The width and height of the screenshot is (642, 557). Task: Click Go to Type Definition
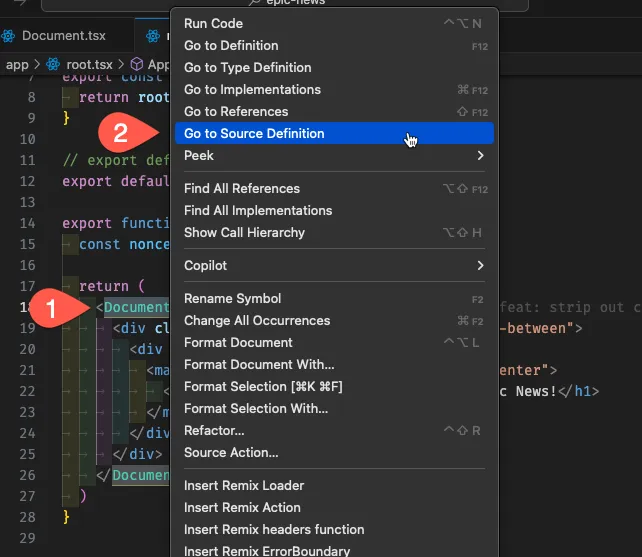pos(334,68)
